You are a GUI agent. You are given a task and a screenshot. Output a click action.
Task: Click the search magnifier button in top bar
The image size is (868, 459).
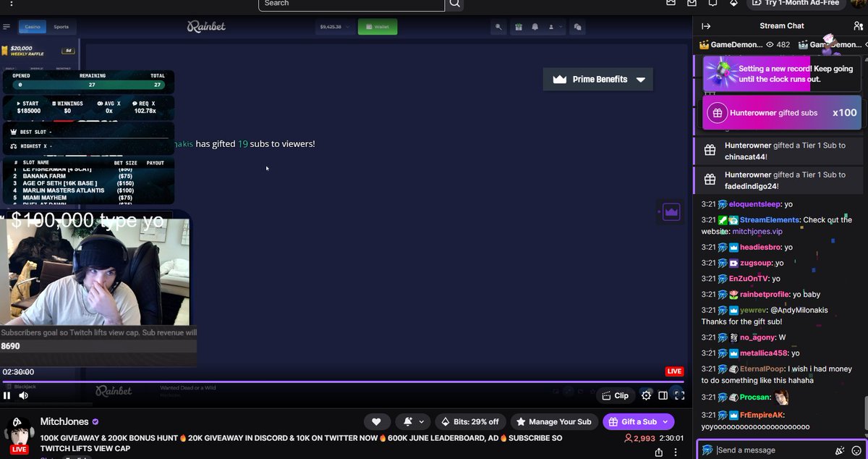pos(455,4)
